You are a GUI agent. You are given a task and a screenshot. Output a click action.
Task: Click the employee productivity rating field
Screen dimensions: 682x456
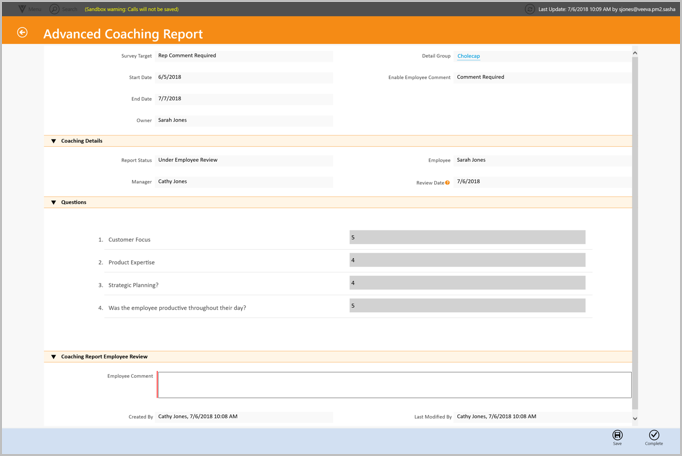[467, 306]
